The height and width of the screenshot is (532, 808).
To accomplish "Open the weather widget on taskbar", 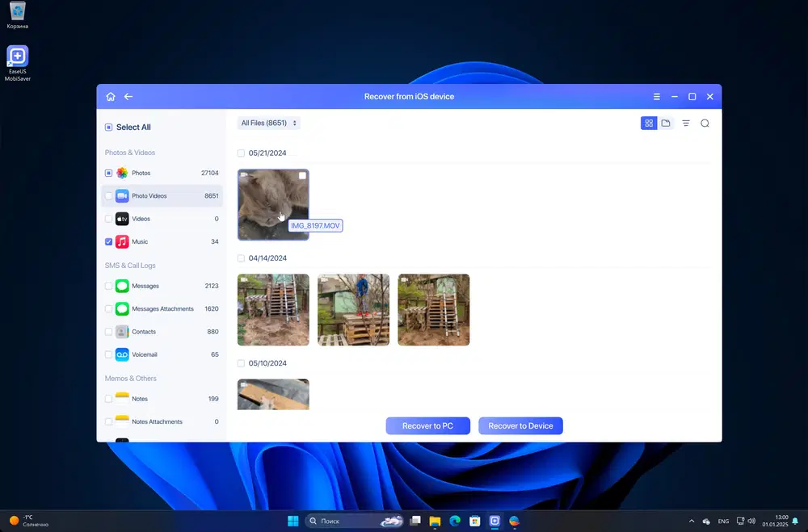I will point(29,521).
